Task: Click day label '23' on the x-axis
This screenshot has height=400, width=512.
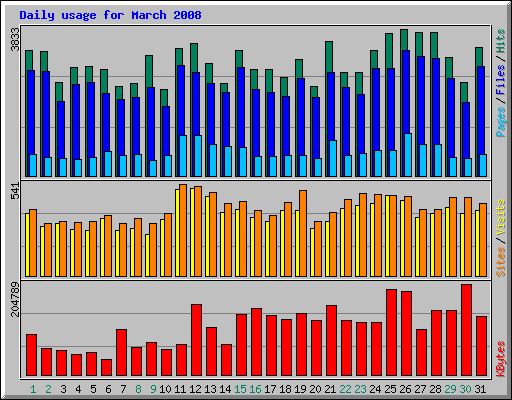Action: point(360,389)
